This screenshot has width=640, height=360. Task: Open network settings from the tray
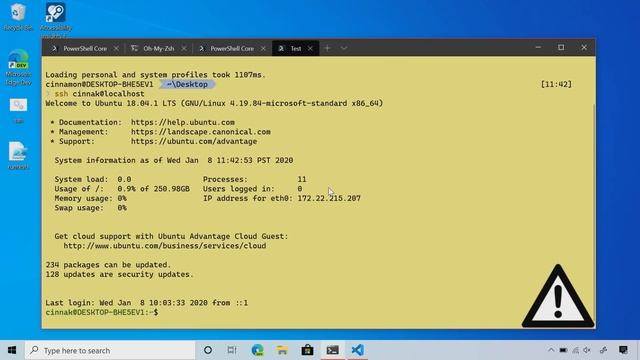(x=576, y=350)
